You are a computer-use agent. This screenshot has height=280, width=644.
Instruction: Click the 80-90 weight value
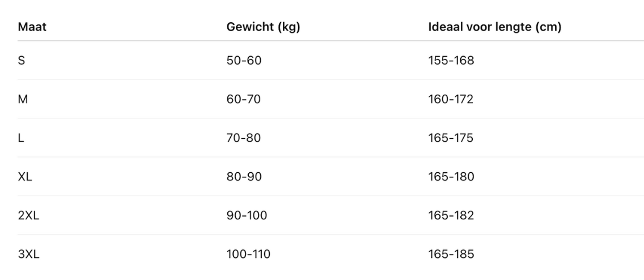244,177
